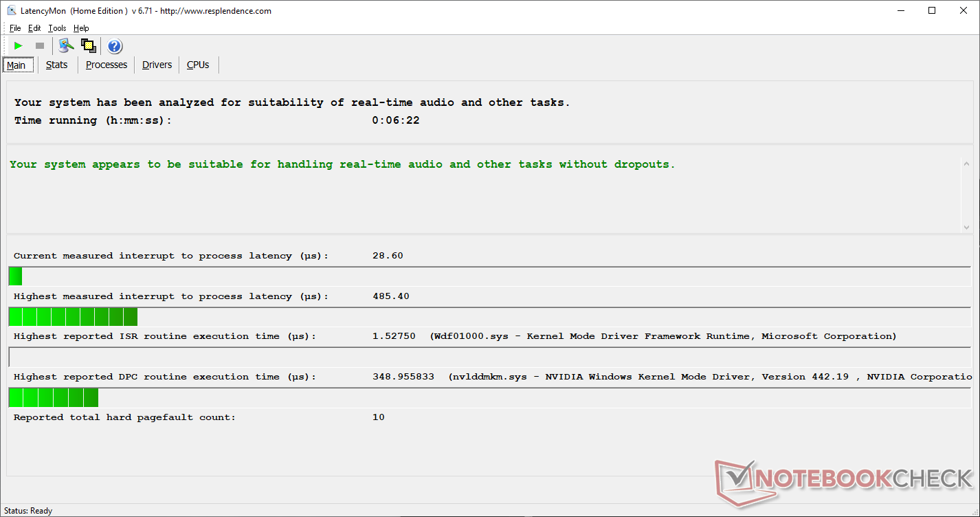Click the Wdf01000.sys driver description text

click(x=663, y=336)
